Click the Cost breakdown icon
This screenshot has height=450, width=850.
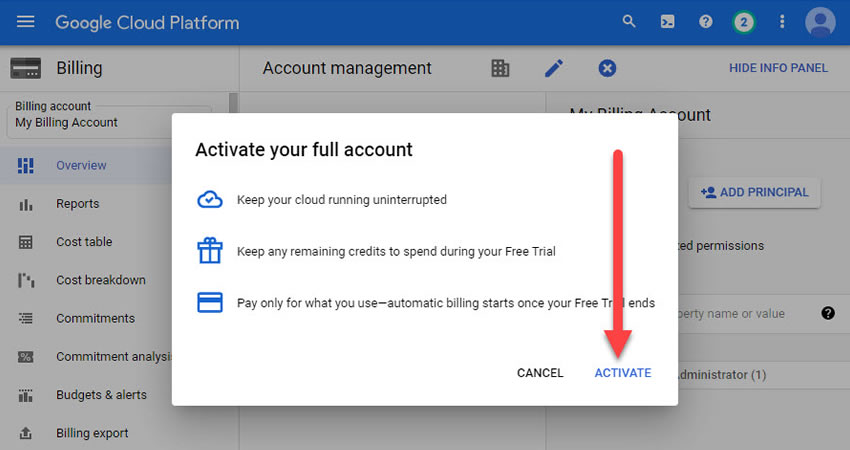(25, 280)
